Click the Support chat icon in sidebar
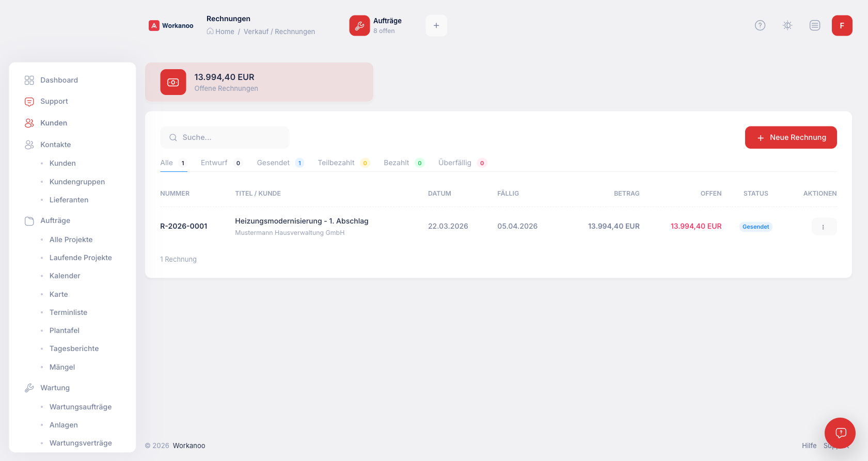Viewport: 868px width, 461px height. coord(29,102)
